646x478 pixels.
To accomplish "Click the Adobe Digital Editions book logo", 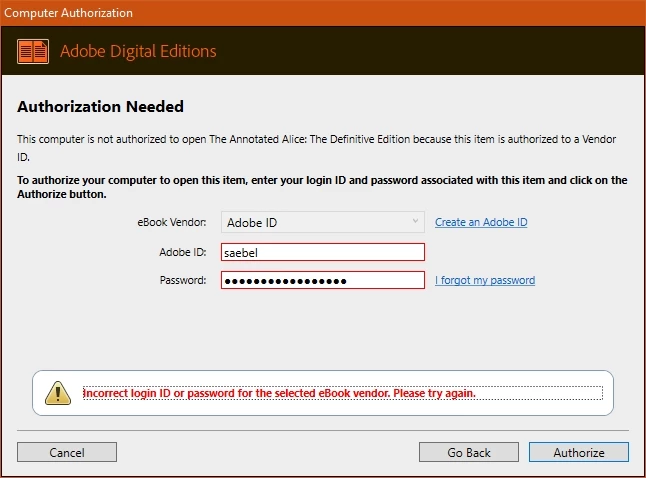I will tap(33, 52).
